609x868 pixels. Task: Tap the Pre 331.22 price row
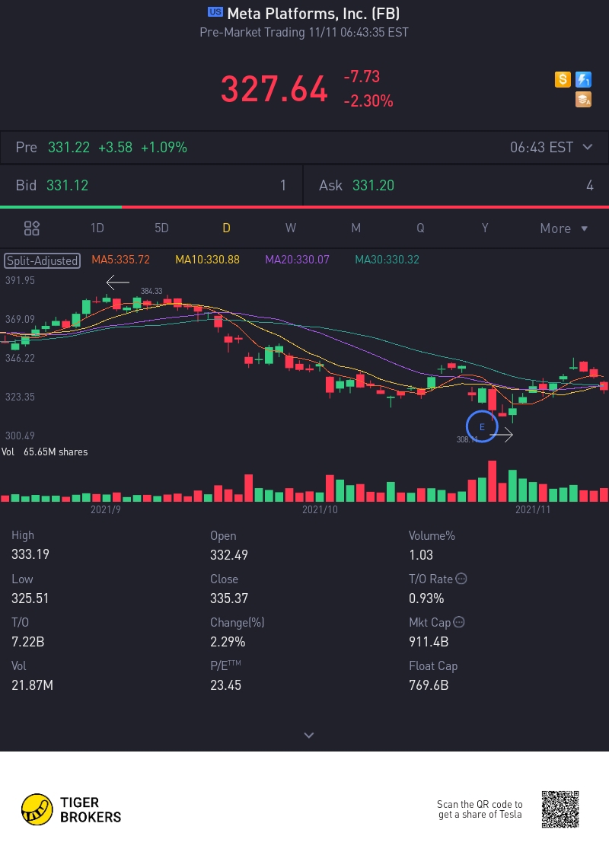(304, 147)
